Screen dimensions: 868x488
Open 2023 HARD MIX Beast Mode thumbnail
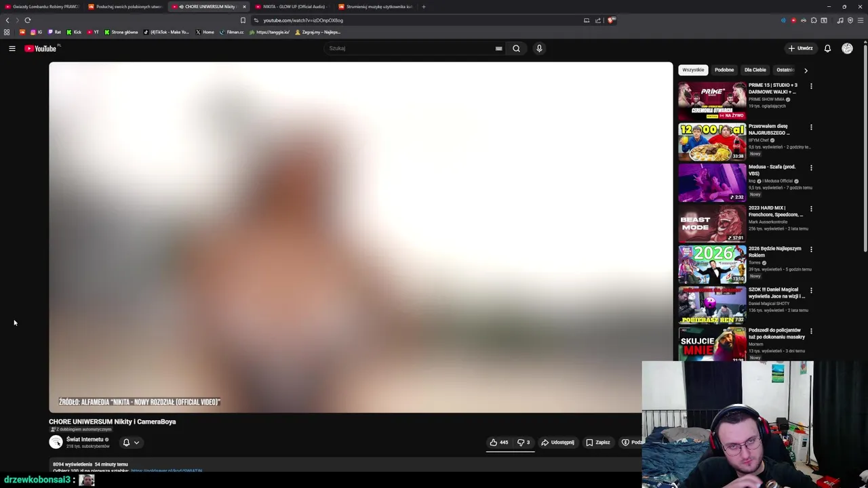click(x=712, y=224)
